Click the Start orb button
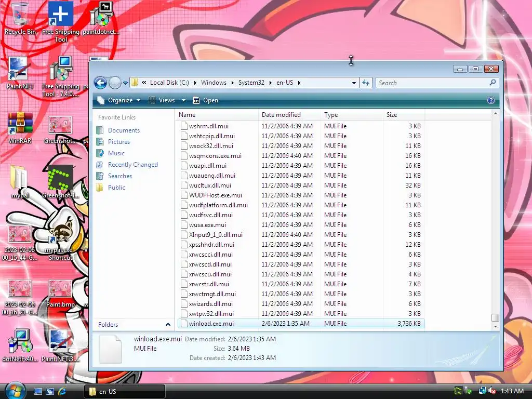532x399 pixels. [15, 391]
